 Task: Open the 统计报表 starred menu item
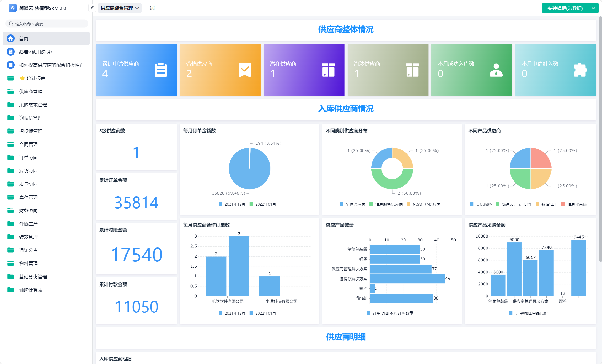tap(36, 78)
